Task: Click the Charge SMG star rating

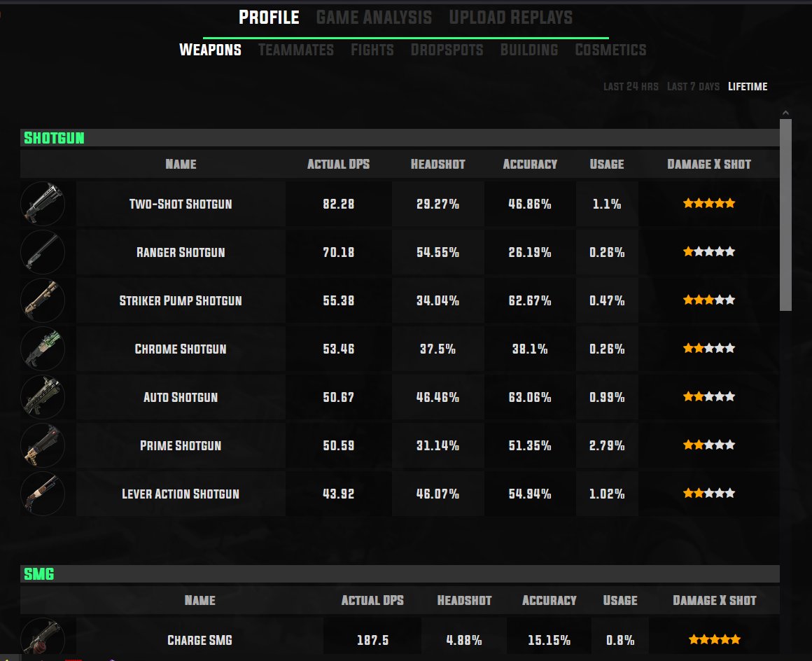Action: pos(715,640)
